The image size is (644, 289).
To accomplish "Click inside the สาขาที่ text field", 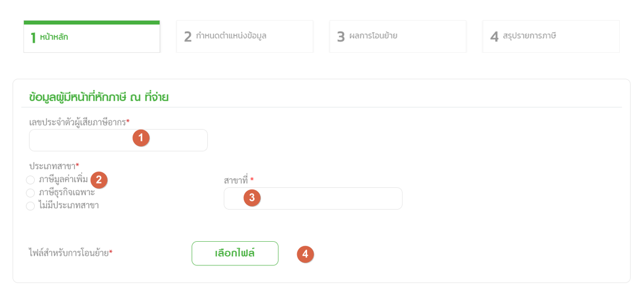I will (x=313, y=198).
